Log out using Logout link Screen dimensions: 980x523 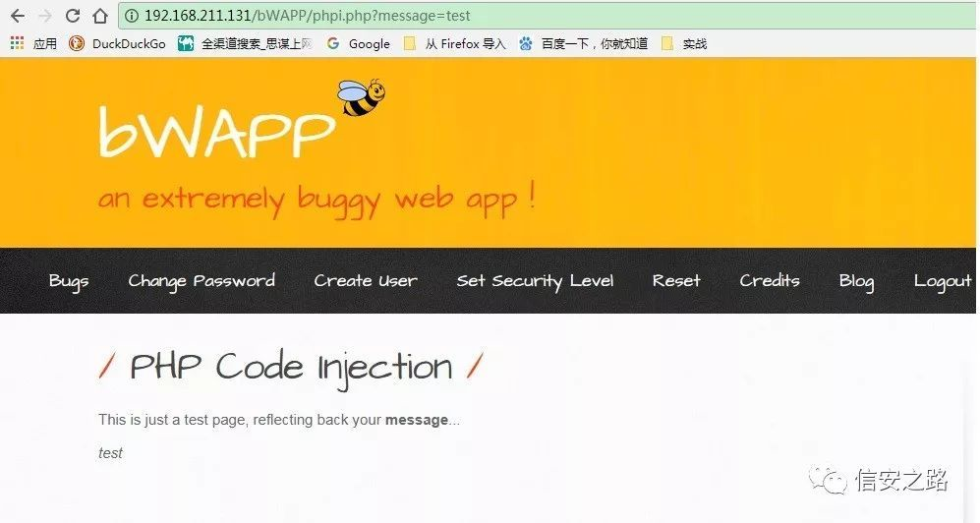pos(943,281)
